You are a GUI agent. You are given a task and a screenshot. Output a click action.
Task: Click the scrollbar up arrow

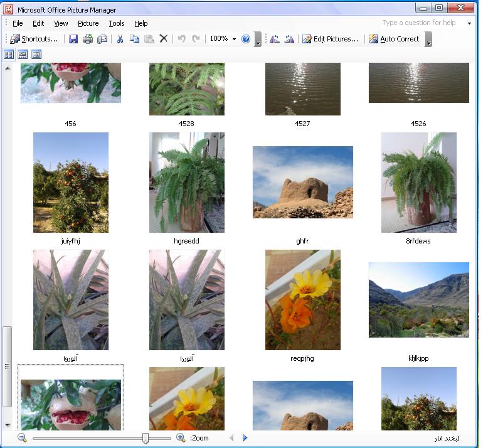[8, 68]
